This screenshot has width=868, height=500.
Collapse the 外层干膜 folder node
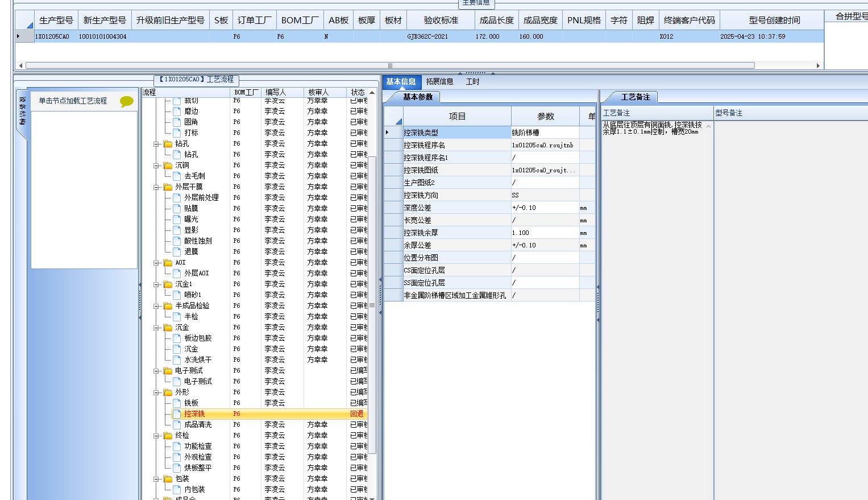pyautogui.click(x=156, y=187)
